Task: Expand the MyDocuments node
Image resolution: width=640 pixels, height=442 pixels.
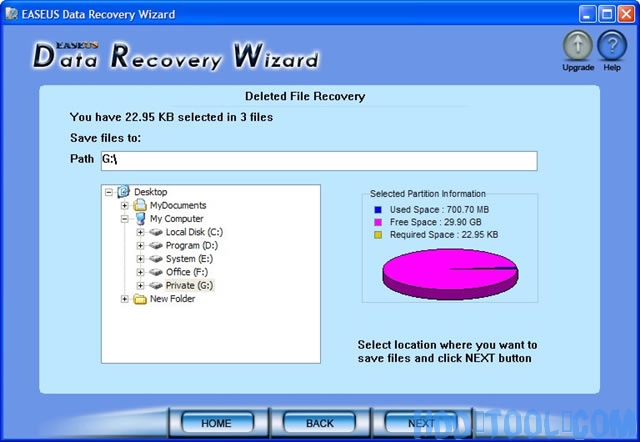Action: tap(124, 205)
